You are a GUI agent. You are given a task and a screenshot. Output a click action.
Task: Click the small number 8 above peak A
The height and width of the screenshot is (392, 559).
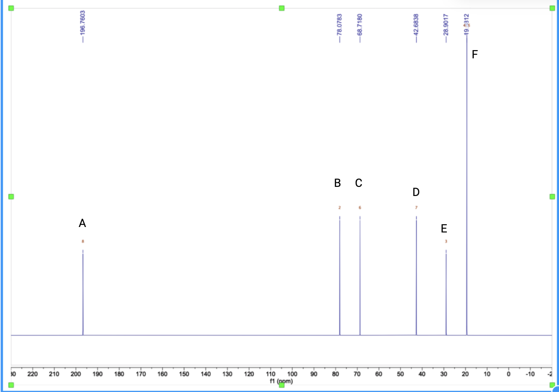tap(83, 241)
